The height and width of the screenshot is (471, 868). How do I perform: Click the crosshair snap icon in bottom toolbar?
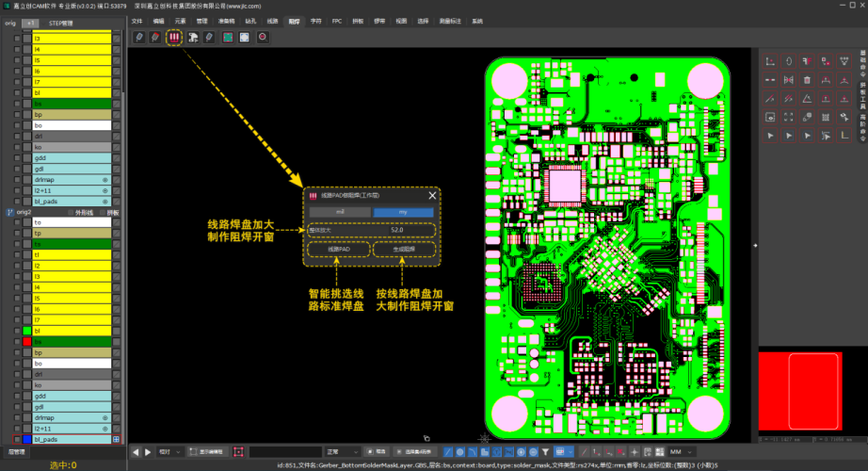(x=634, y=452)
